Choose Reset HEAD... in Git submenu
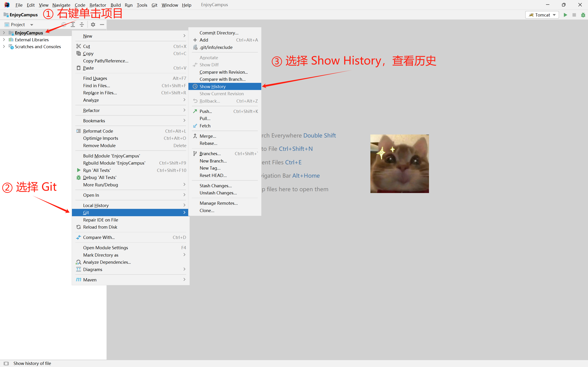 click(225, 175)
